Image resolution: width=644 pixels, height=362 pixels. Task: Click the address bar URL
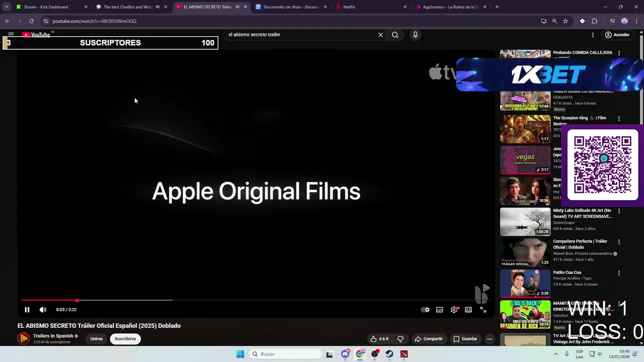pyautogui.click(x=95, y=21)
